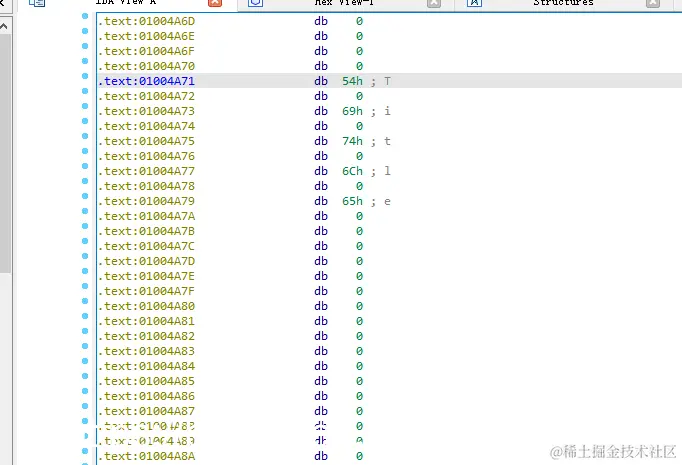The image size is (682, 465).
Task: Select the highlighted address .text:01004A71
Action: [x=147, y=81]
